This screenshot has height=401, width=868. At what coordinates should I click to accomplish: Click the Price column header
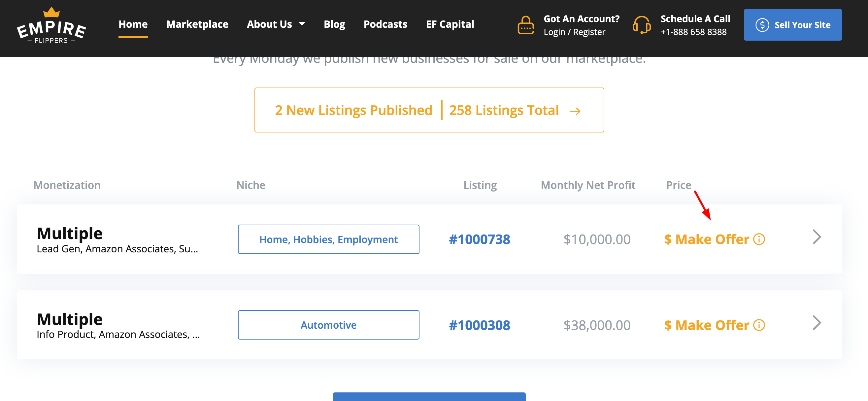click(678, 185)
